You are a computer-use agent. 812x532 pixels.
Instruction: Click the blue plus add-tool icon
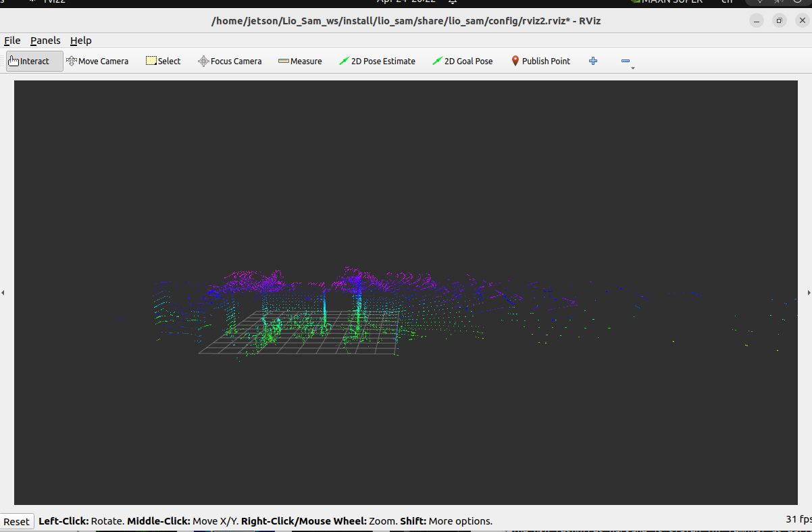click(x=593, y=61)
